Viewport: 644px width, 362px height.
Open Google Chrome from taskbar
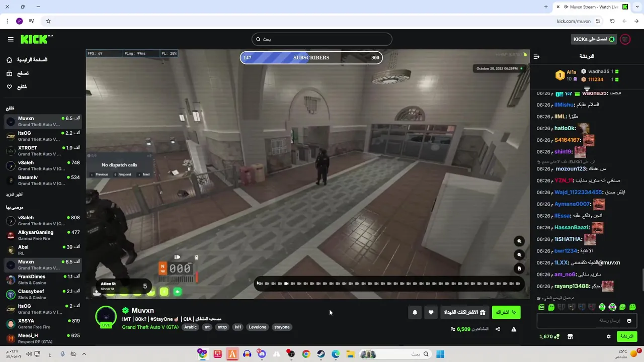306,354
